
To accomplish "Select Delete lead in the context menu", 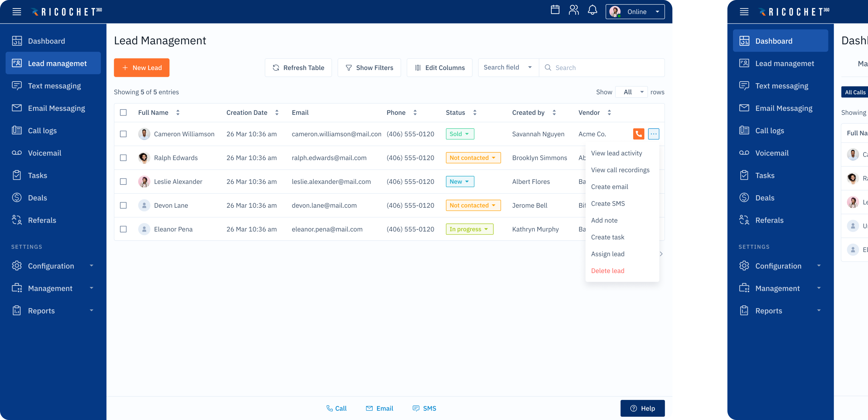I will pos(607,271).
